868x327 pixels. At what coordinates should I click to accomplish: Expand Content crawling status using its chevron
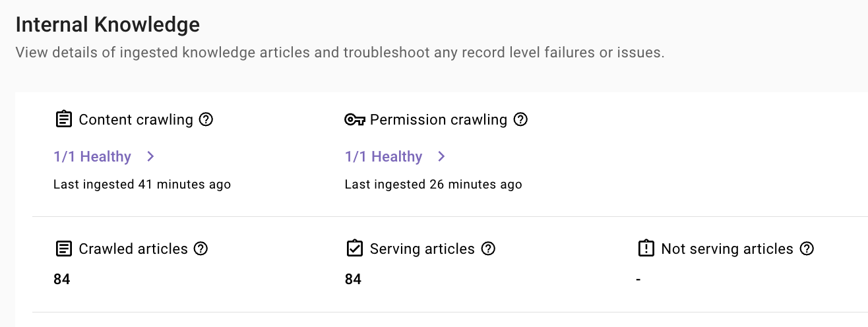pos(150,156)
